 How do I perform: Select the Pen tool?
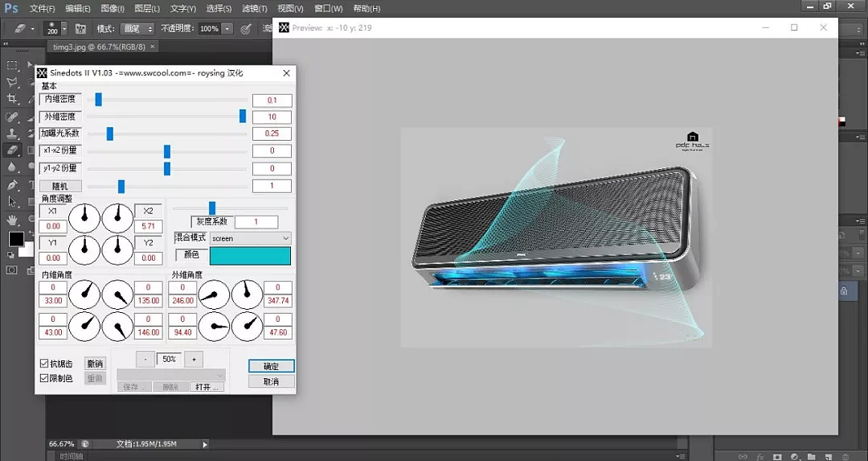coord(11,185)
